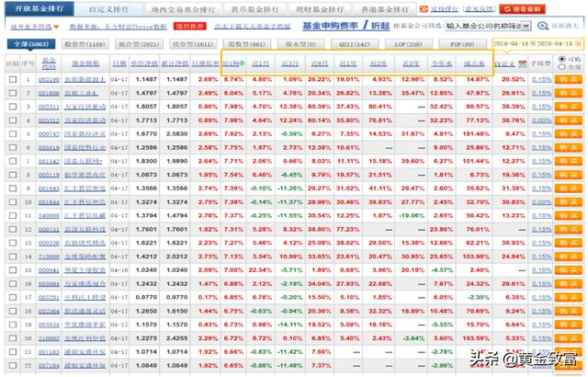Filter by 债券型(1611) fund type
Screen dimensions: 588x377
click(x=193, y=44)
